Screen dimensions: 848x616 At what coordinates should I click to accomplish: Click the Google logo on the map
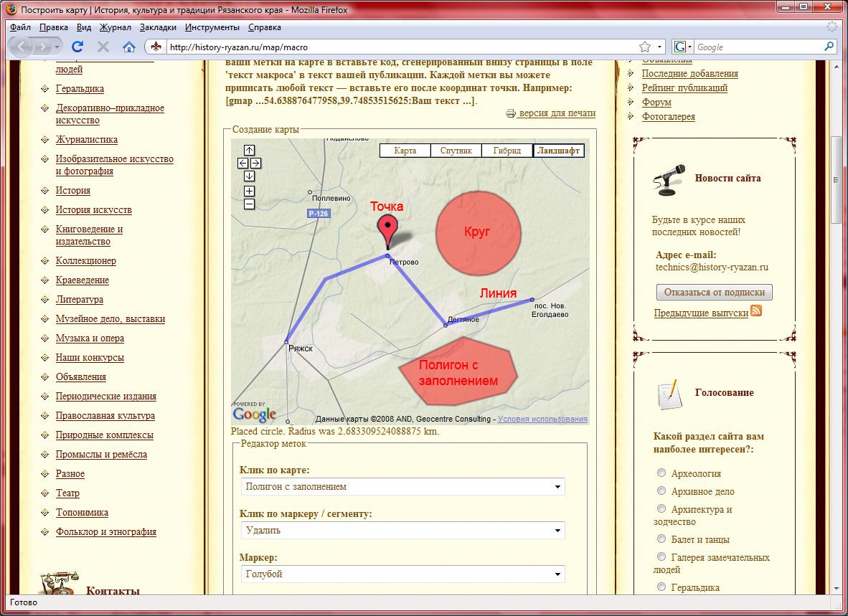click(255, 414)
